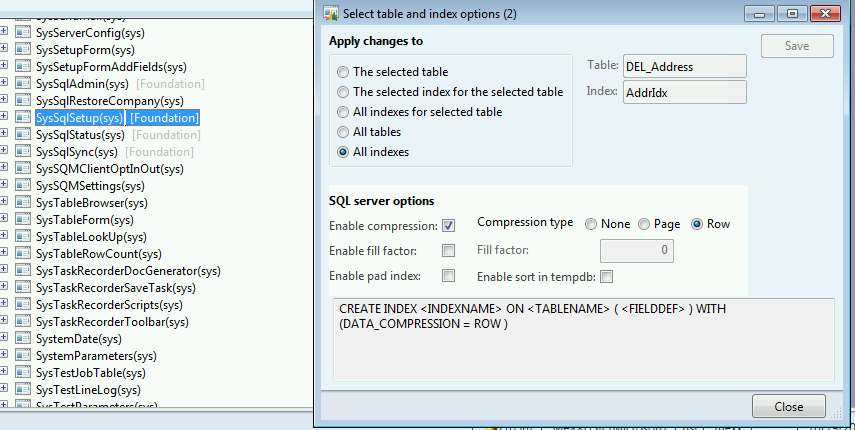Expand the SysTableBrowser(sys) node
Image resolution: width=855 pixels, height=430 pixels.
click(5, 202)
